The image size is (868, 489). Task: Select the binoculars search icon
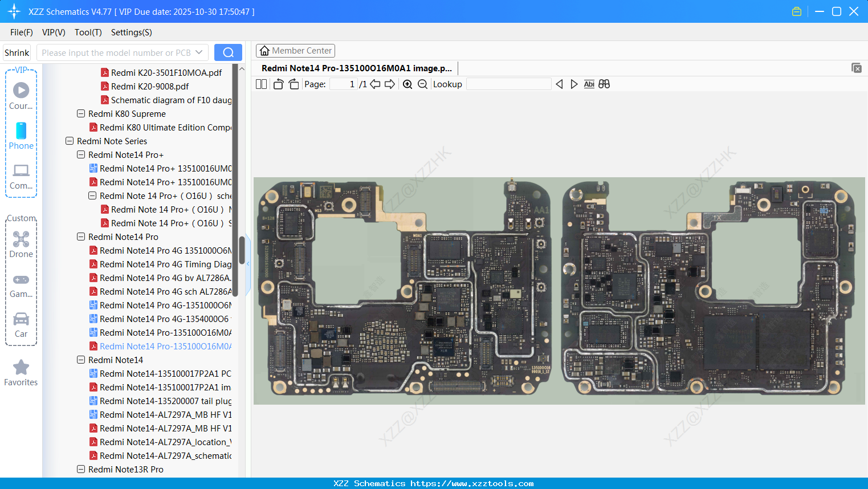tap(604, 84)
